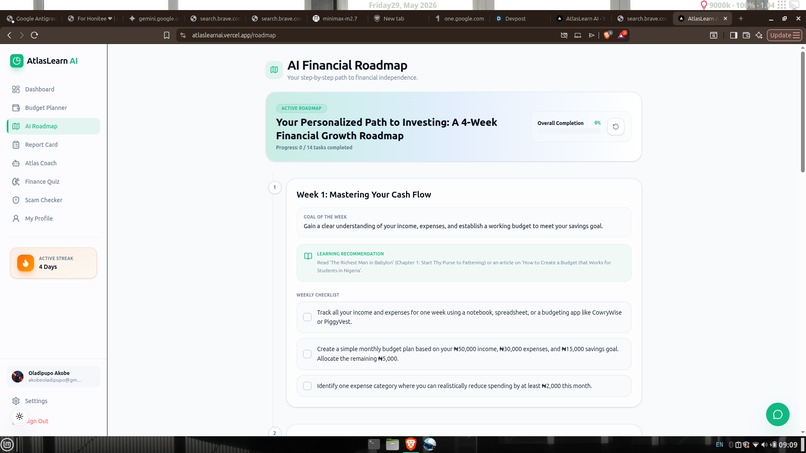806x453 pixels.
Task: Click 'Week 1: Mastering Your Cash Flow' heading
Action: (364, 195)
